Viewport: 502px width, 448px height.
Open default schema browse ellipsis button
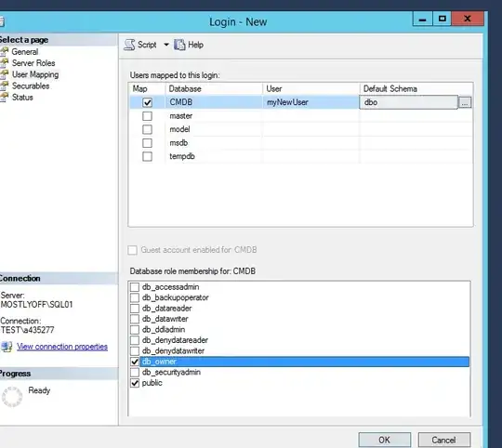(465, 103)
